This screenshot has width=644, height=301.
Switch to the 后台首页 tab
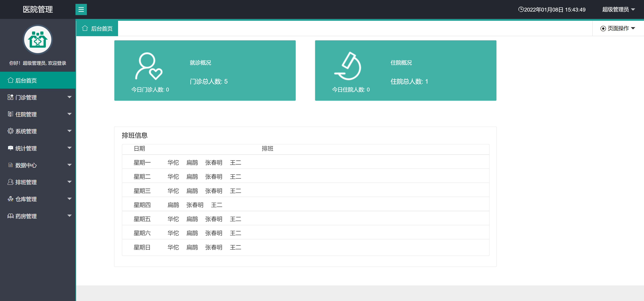[97, 28]
